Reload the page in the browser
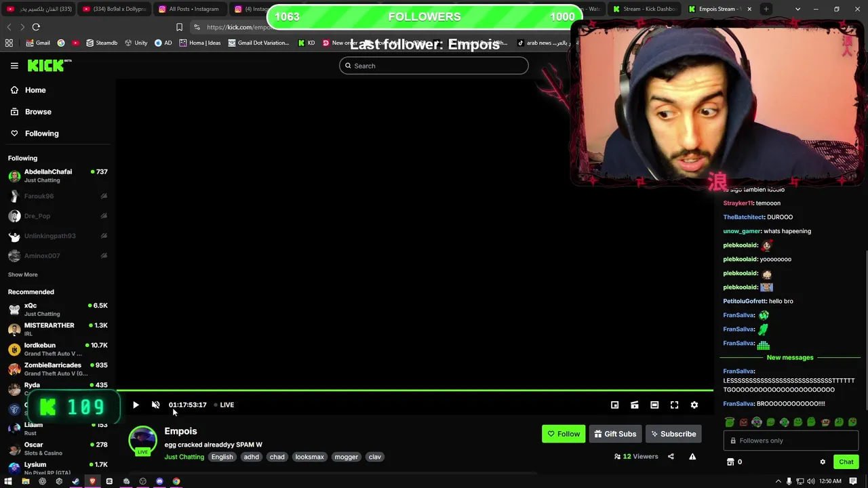The image size is (868, 488). [36, 27]
